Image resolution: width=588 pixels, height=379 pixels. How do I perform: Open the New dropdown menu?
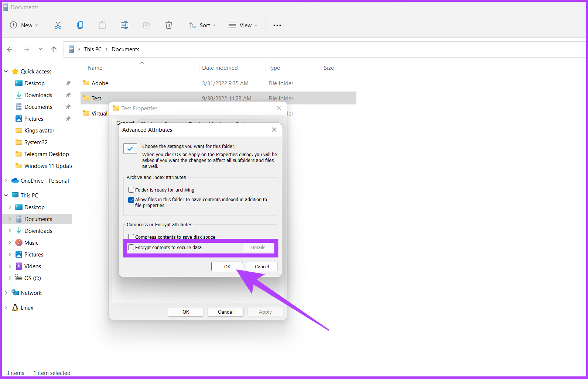pos(24,25)
